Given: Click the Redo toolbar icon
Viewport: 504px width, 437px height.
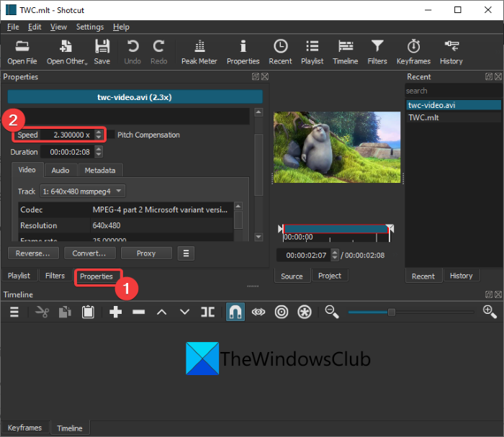Looking at the screenshot, I should coord(159,52).
